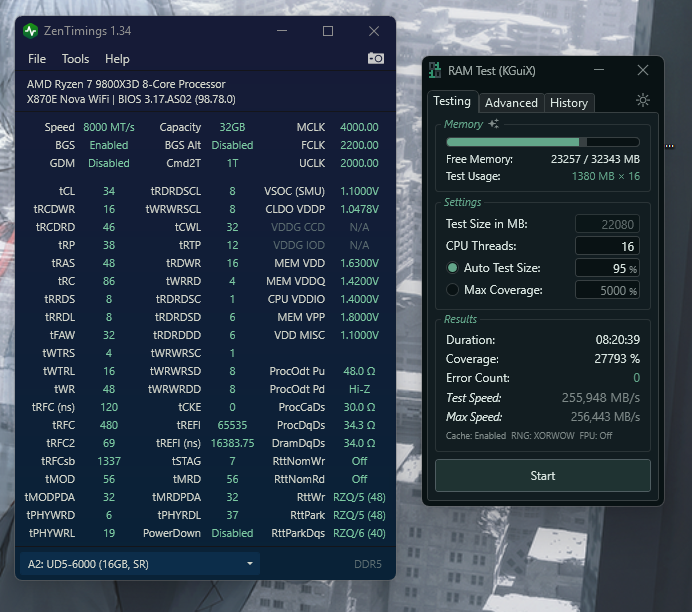692x612 pixels.
Task: Open the Help menu in ZenTimings
Action: 117,59
